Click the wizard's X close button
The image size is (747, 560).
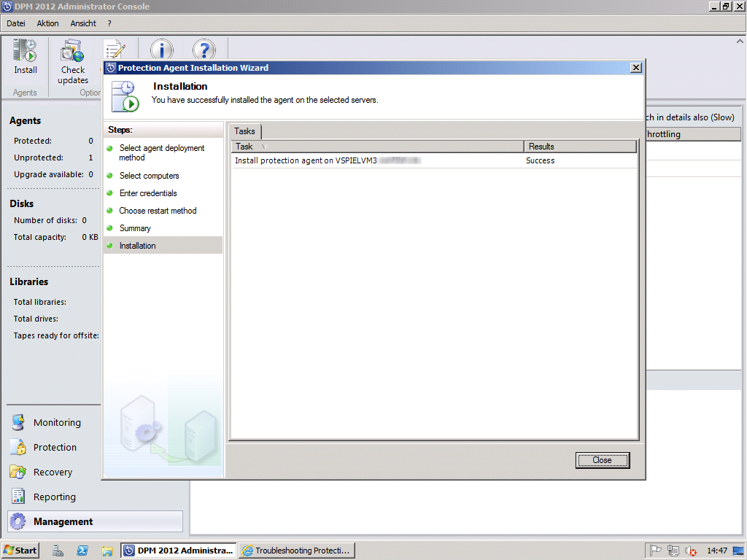coord(635,68)
